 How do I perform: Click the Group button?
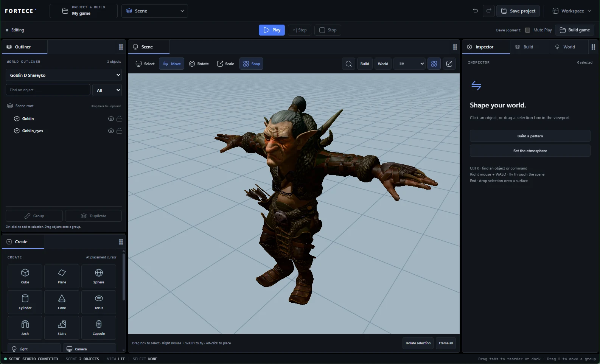pyautogui.click(x=34, y=216)
